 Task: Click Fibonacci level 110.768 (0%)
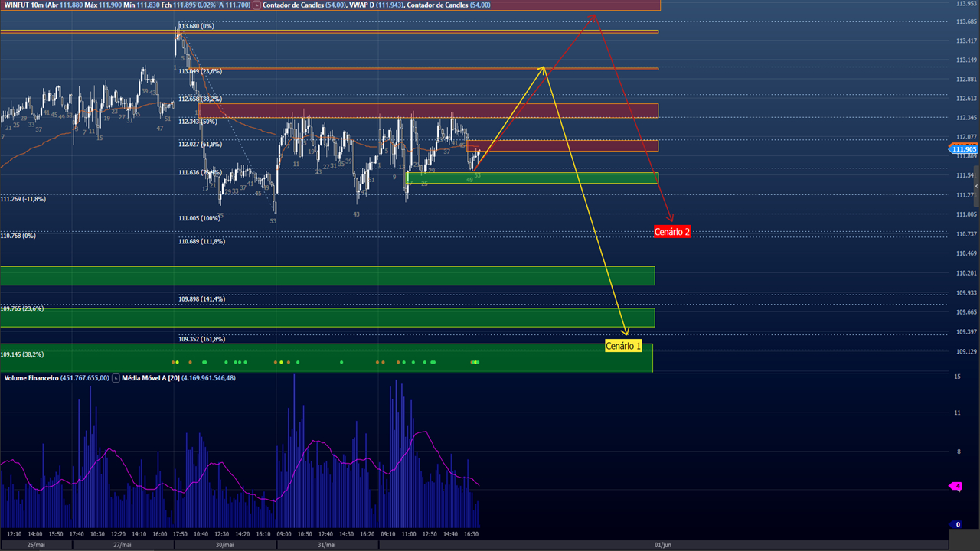[18, 236]
